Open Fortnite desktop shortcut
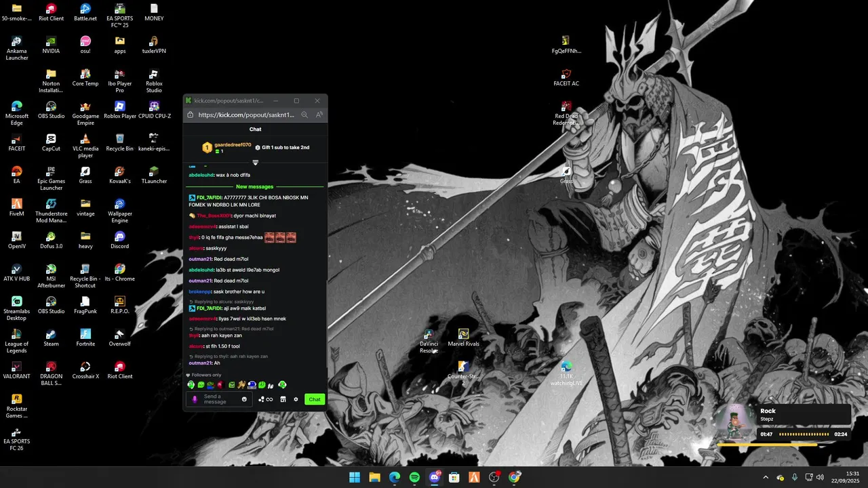The width and height of the screenshot is (868, 488). click(x=85, y=338)
